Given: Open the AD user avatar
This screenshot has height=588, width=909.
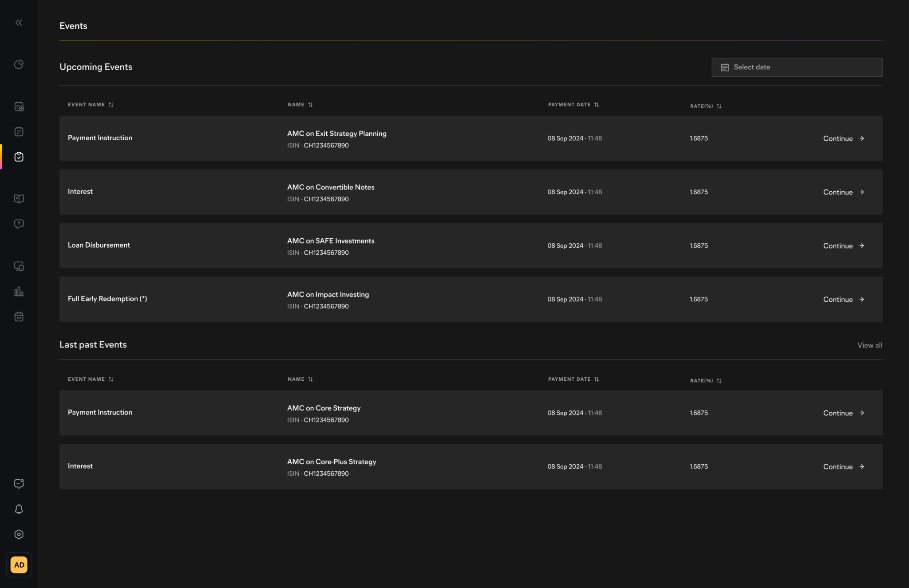Looking at the screenshot, I should (19, 565).
